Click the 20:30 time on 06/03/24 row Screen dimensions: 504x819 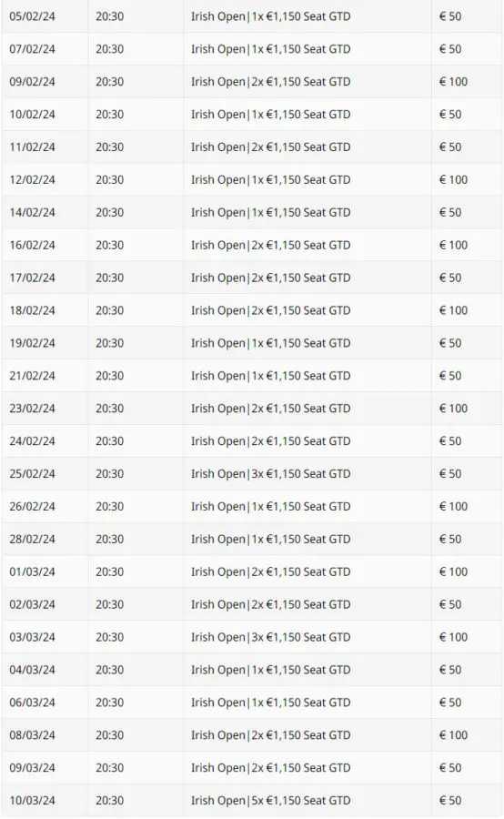click(110, 702)
